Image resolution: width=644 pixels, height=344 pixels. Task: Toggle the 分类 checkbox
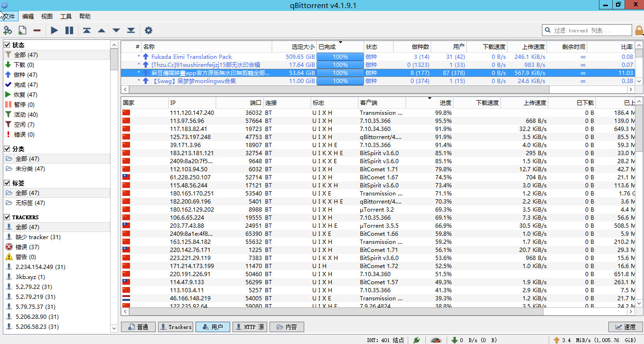tap(7, 149)
